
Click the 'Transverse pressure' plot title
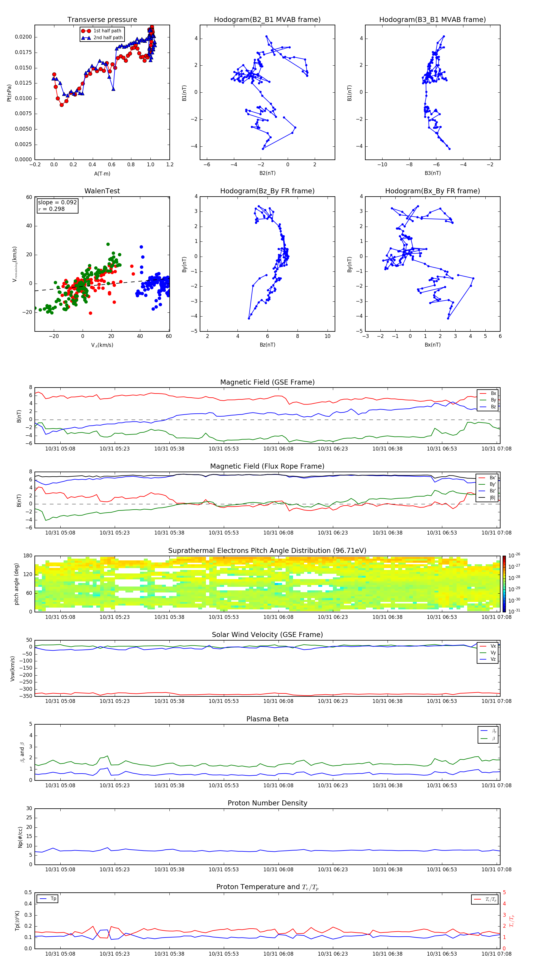(x=102, y=20)
